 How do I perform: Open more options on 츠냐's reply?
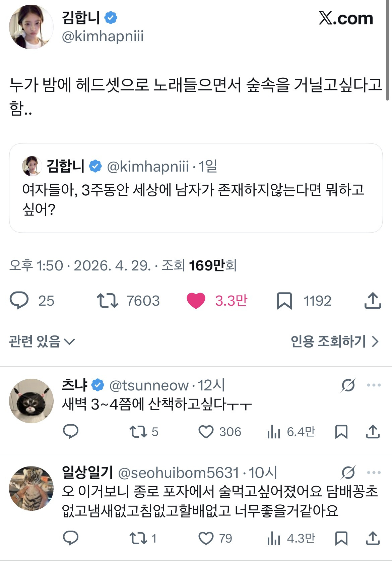tap(374, 385)
